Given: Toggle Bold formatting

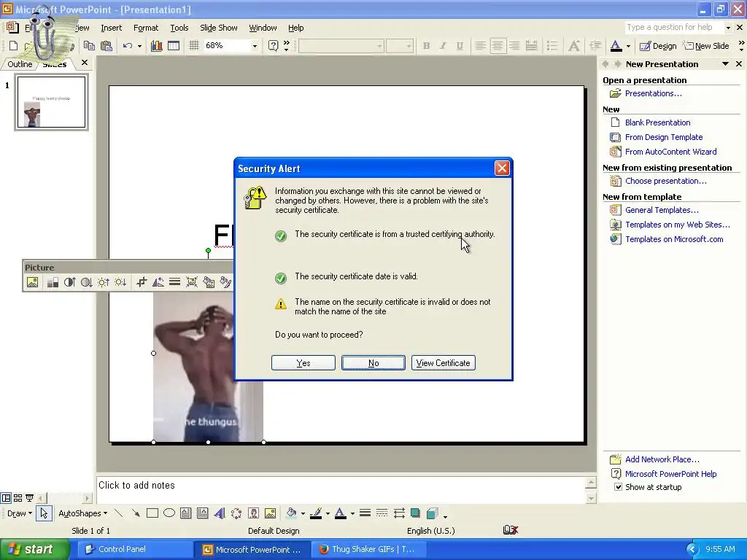Looking at the screenshot, I should [x=426, y=46].
